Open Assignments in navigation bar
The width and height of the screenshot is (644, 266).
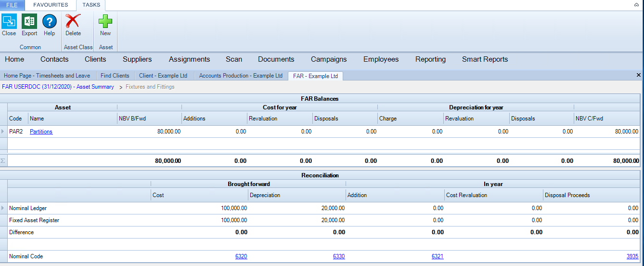click(x=189, y=59)
